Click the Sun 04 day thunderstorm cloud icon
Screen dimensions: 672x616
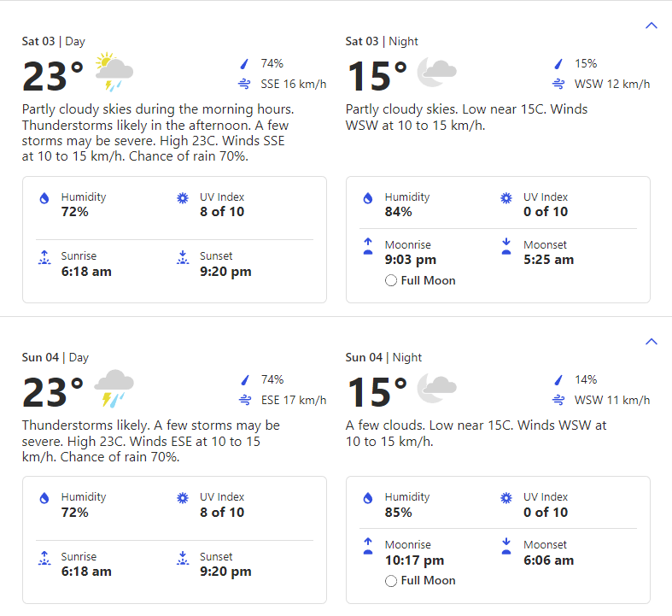pos(114,388)
